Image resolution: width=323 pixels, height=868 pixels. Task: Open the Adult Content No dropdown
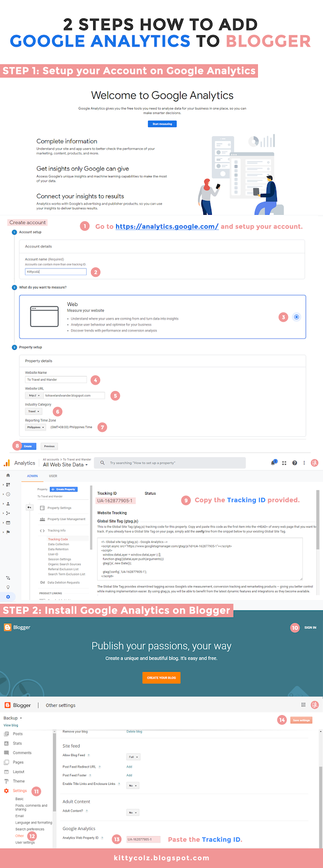[x=133, y=813]
